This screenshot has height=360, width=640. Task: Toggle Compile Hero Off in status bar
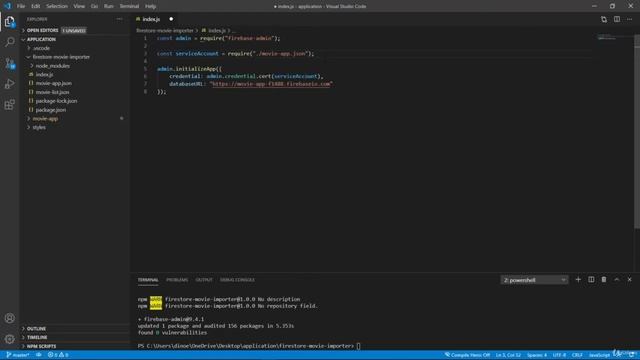pos(467,355)
